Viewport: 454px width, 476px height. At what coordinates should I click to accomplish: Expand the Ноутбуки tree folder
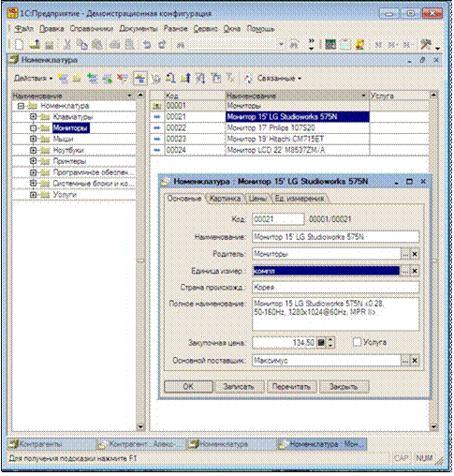click(x=33, y=150)
